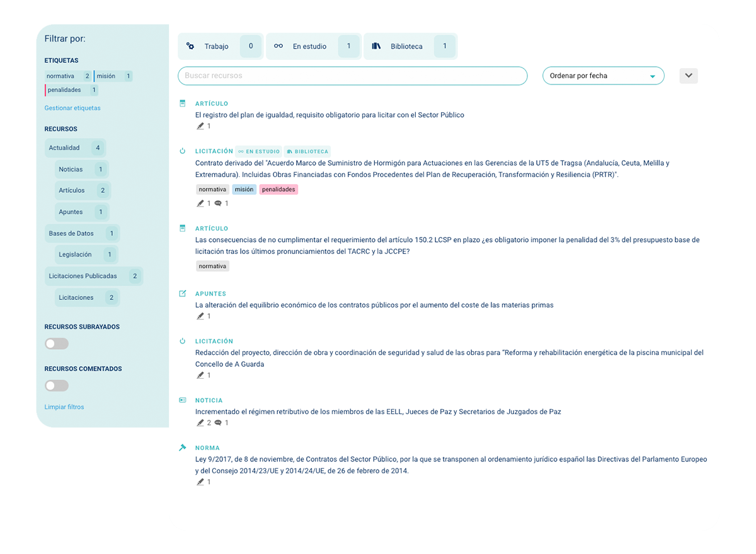Click the gavel icon beside Norma Ley 9/2017
The width and height of the screenshot is (756, 554).
[x=183, y=447]
